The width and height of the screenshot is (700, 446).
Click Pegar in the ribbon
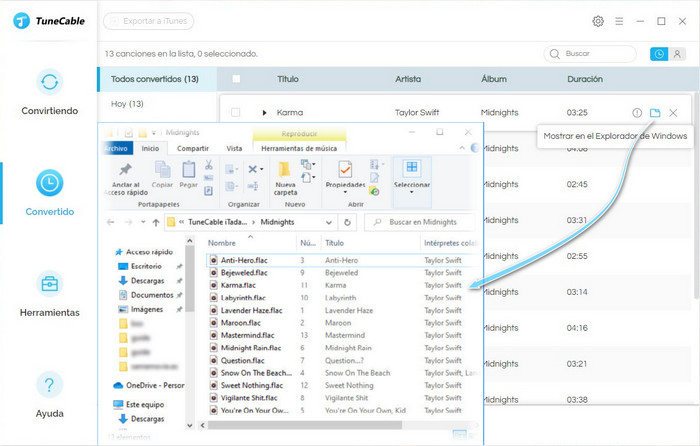pyautogui.click(x=188, y=175)
